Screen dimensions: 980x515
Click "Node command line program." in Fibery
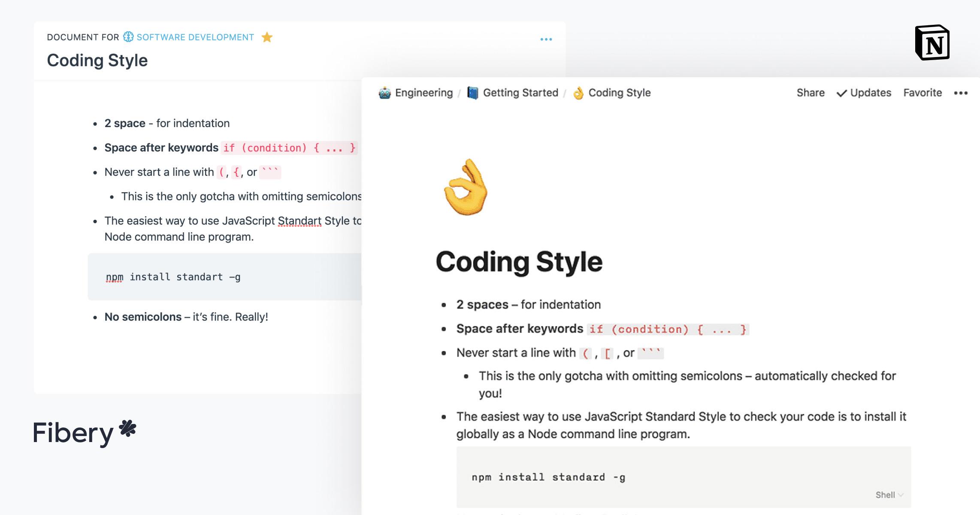(179, 237)
